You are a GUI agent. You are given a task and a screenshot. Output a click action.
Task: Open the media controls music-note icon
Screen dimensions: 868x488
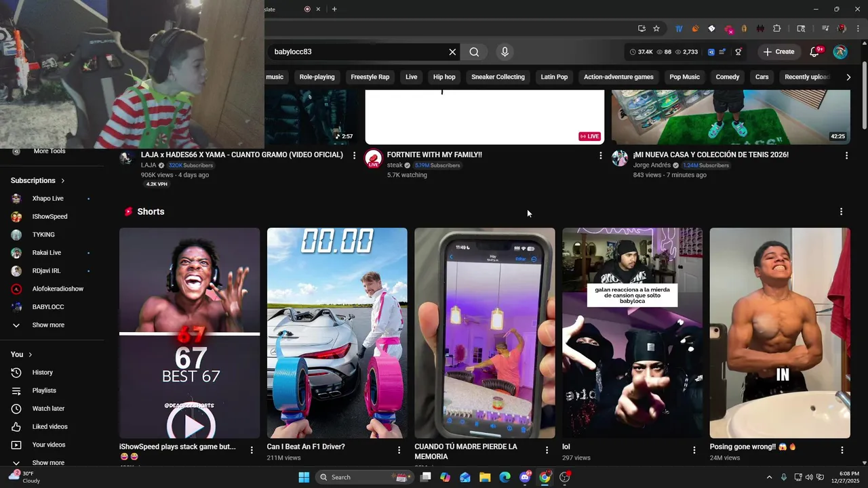coord(825,28)
